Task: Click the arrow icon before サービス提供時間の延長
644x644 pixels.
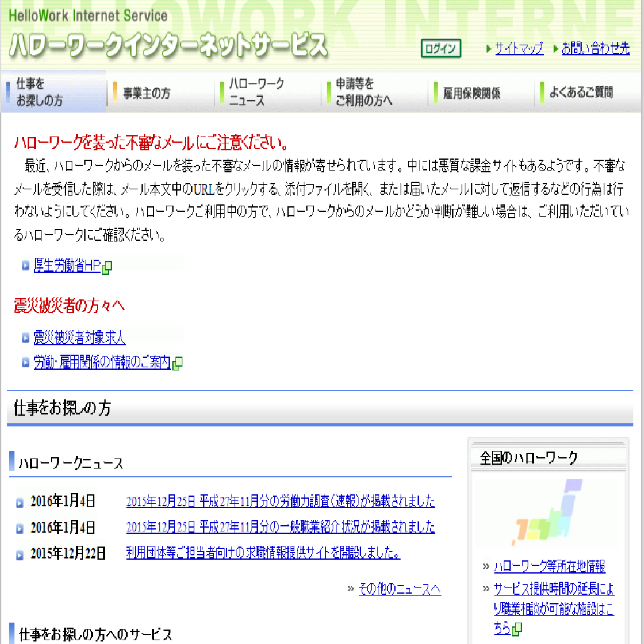Action: [486, 589]
